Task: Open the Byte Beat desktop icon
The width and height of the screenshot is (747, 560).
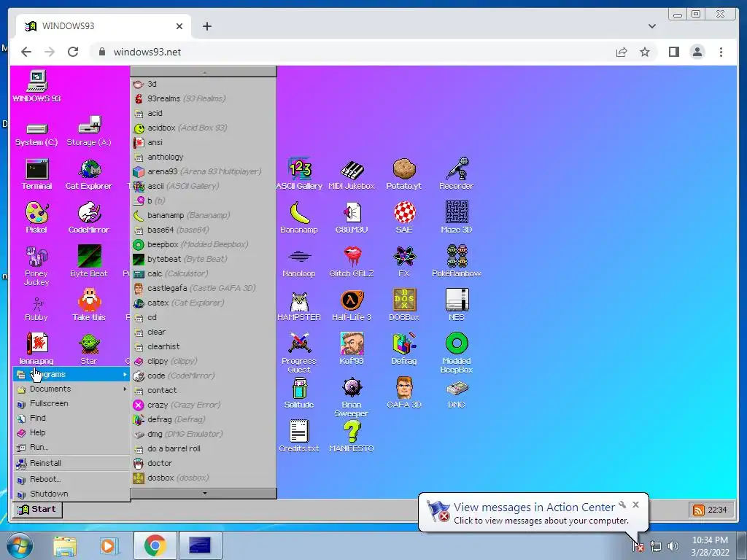Action: 89,262
